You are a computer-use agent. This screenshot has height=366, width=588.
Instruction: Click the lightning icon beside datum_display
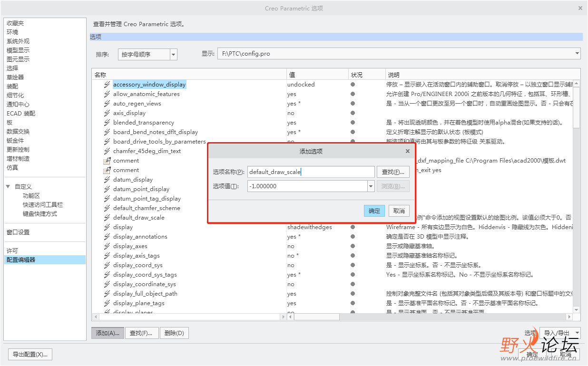pos(107,180)
